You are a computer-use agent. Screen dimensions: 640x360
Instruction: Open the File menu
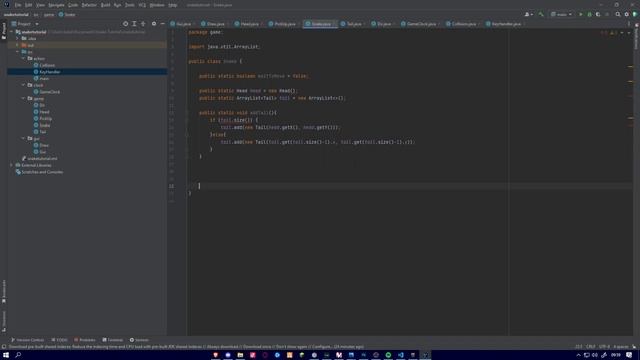point(18,5)
